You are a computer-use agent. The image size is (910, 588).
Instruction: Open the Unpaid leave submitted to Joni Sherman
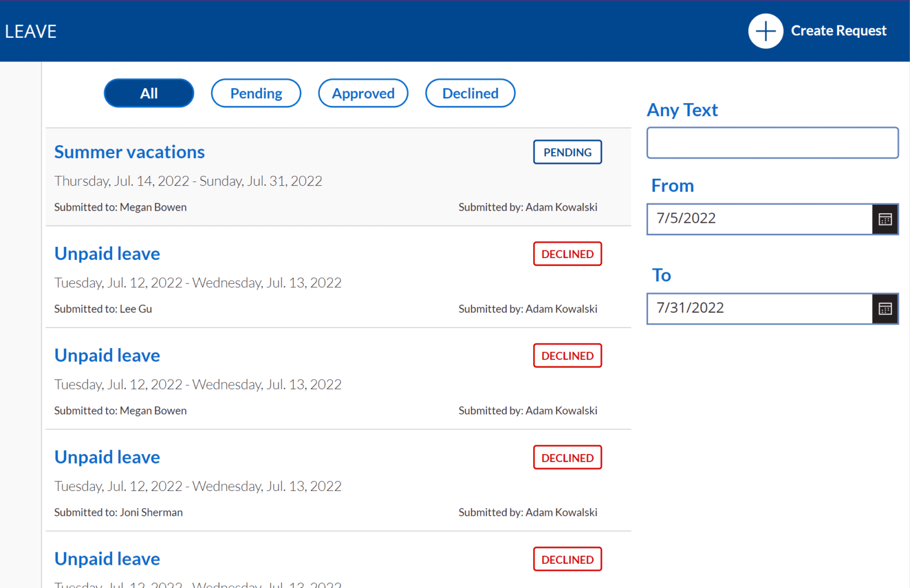click(x=107, y=457)
